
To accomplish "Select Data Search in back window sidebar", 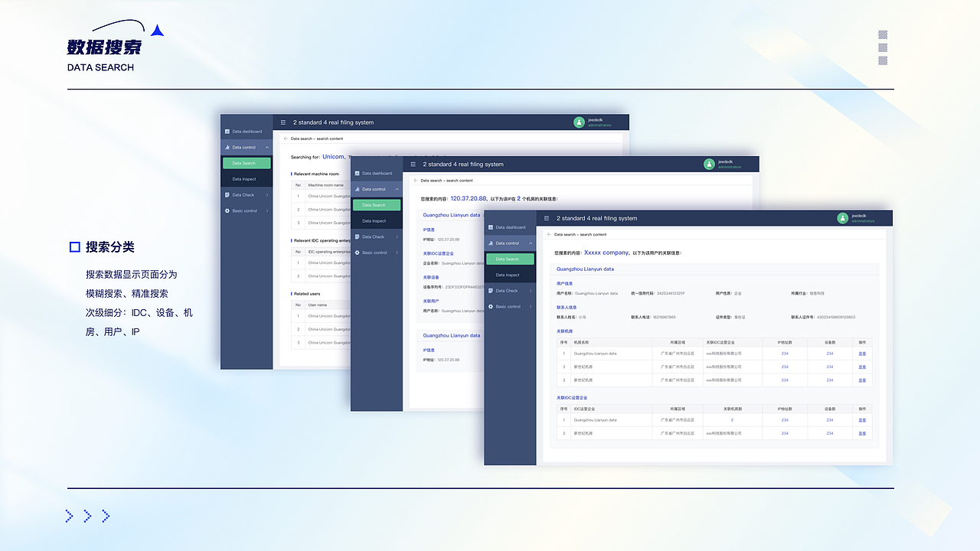I will click(247, 163).
